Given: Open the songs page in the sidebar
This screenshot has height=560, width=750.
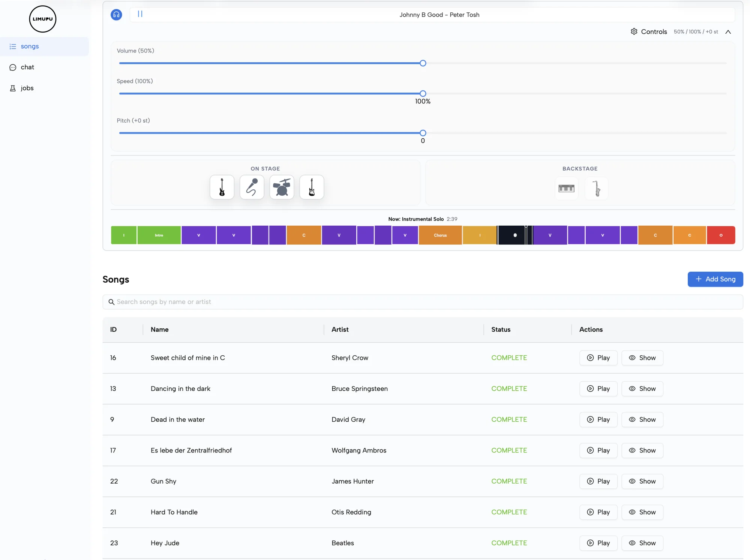Looking at the screenshot, I should click(x=44, y=46).
